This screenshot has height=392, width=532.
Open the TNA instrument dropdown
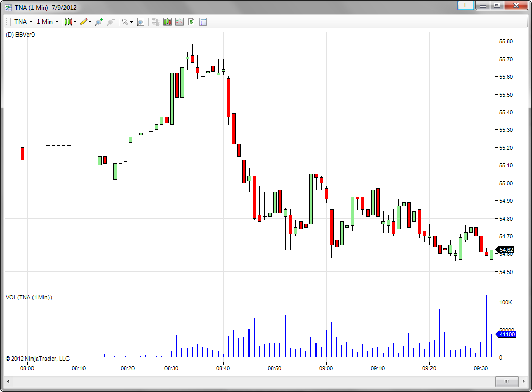tap(23, 22)
